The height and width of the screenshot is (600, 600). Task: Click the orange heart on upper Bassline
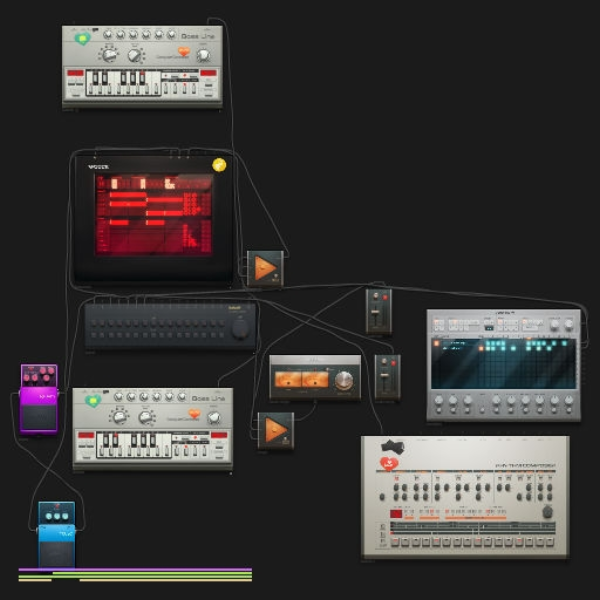tap(184, 51)
